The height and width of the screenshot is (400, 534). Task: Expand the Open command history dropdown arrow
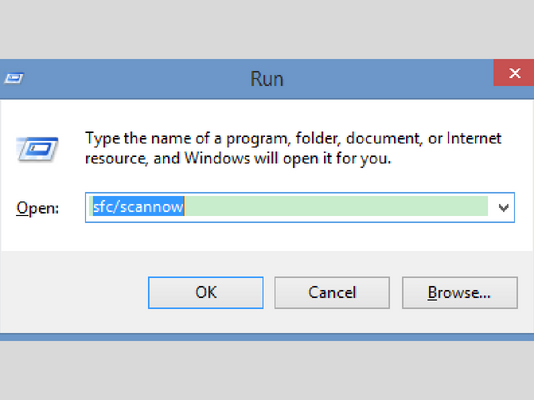(x=503, y=208)
